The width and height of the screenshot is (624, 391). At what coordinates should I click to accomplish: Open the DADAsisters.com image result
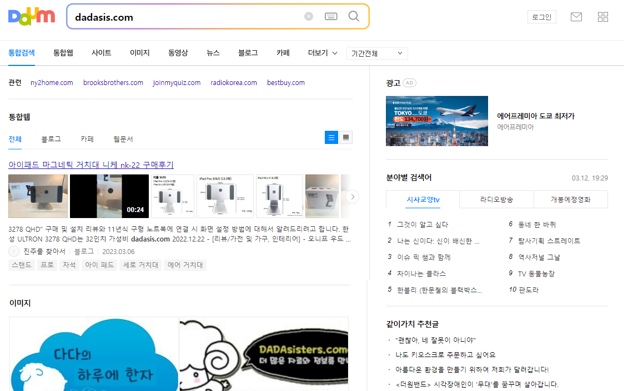[264, 354]
